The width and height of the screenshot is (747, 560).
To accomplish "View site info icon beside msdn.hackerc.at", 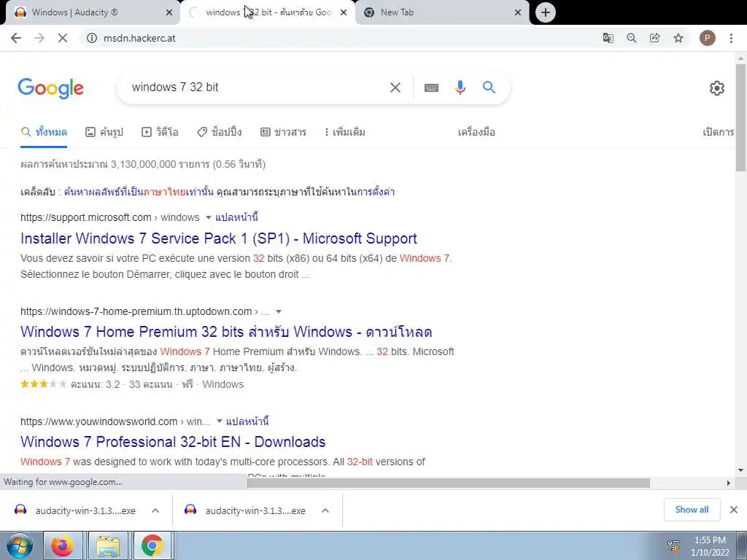I will point(91,38).
